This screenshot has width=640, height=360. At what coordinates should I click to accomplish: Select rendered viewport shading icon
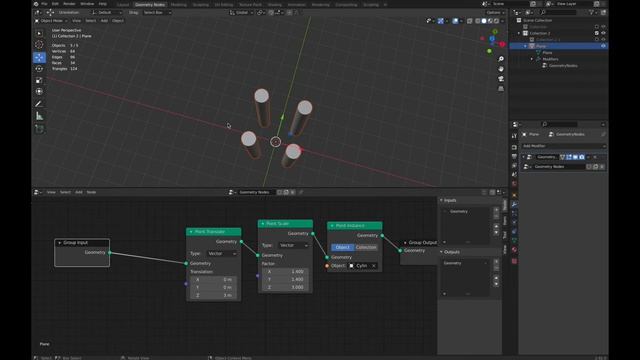(497, 21)
